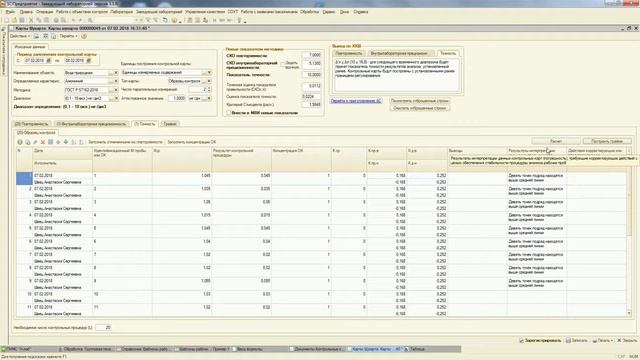The width and height of the screenshot is (640, 360).
Task: Clear the Наименование объекта field with its X
Action: pos(116,73)
